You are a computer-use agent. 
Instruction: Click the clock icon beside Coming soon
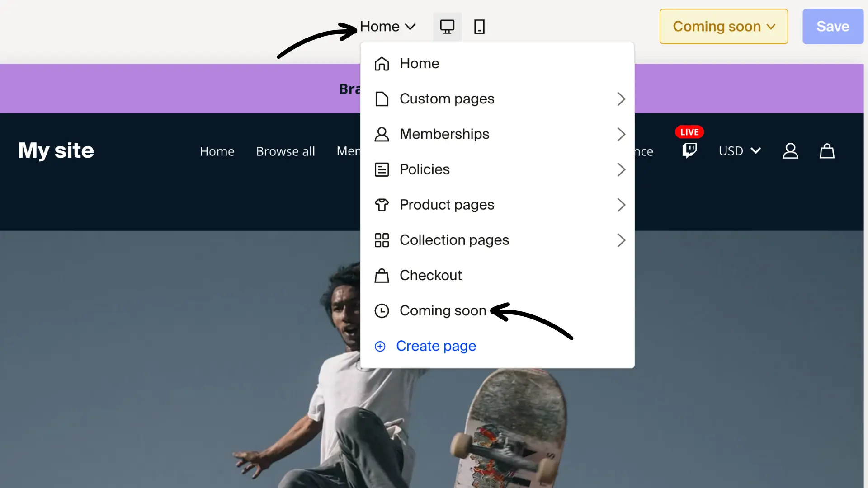coord(382,310)
